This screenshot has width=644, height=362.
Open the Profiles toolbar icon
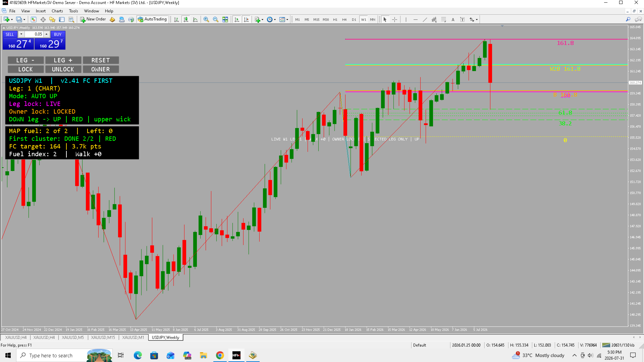pos(19,19)
